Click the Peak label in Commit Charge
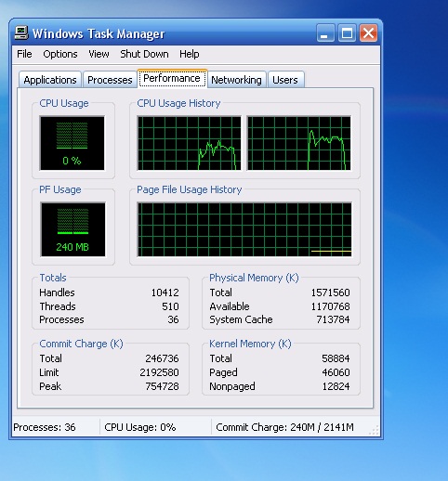This screenshot has height=481, width=448. 50,386
